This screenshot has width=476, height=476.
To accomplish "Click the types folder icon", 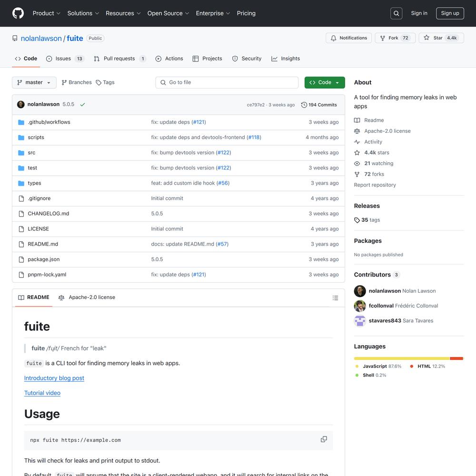I will point(21,183).
